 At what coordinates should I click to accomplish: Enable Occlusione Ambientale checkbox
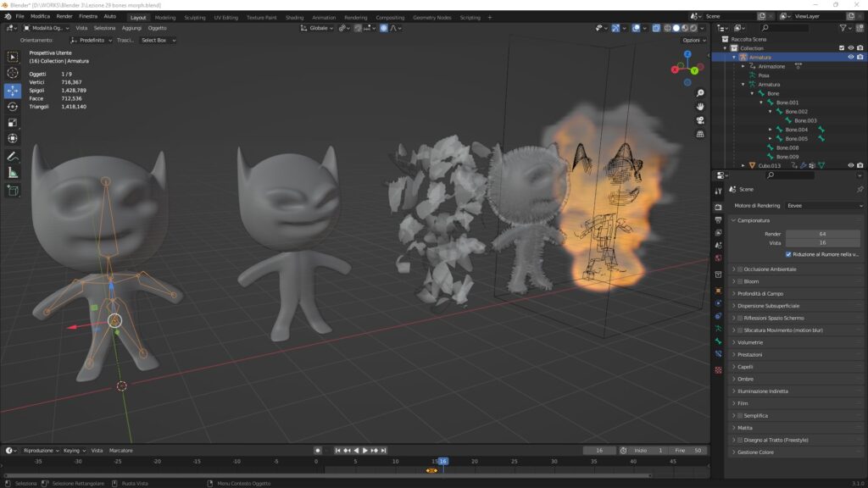coord(740,269)
